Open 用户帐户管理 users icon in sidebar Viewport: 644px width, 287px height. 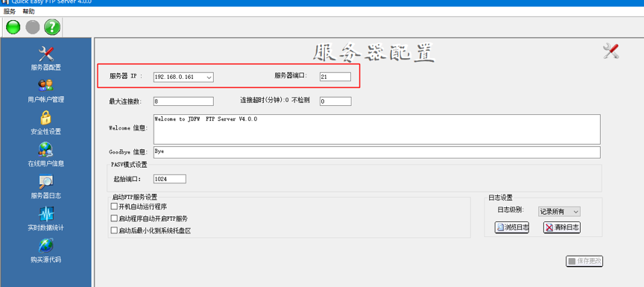[x=46, y=86]
